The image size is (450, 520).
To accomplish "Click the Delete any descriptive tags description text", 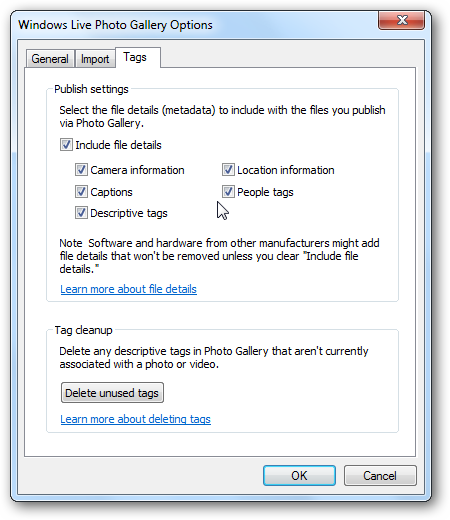I will [x=214, y=358].
